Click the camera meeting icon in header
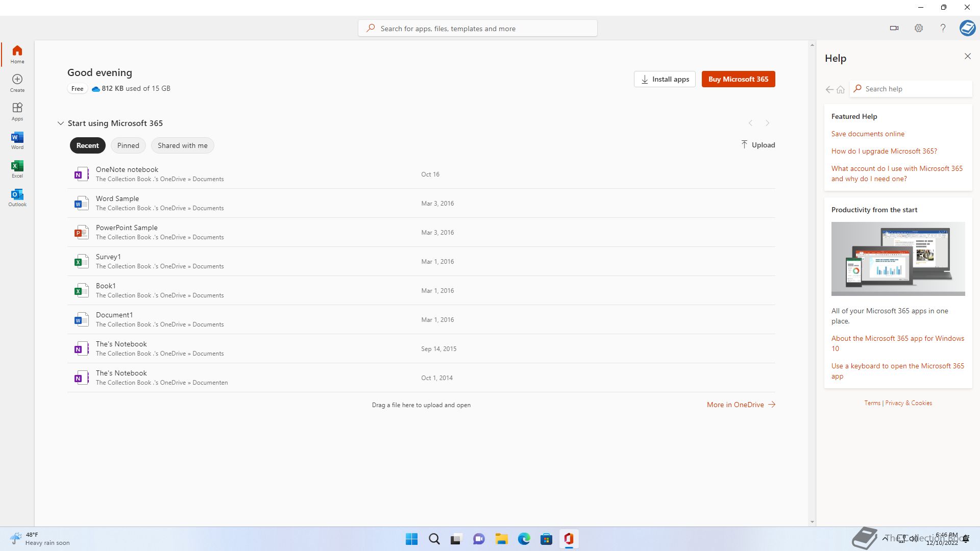This screenshot has width=980, height=551. [894, 28]
